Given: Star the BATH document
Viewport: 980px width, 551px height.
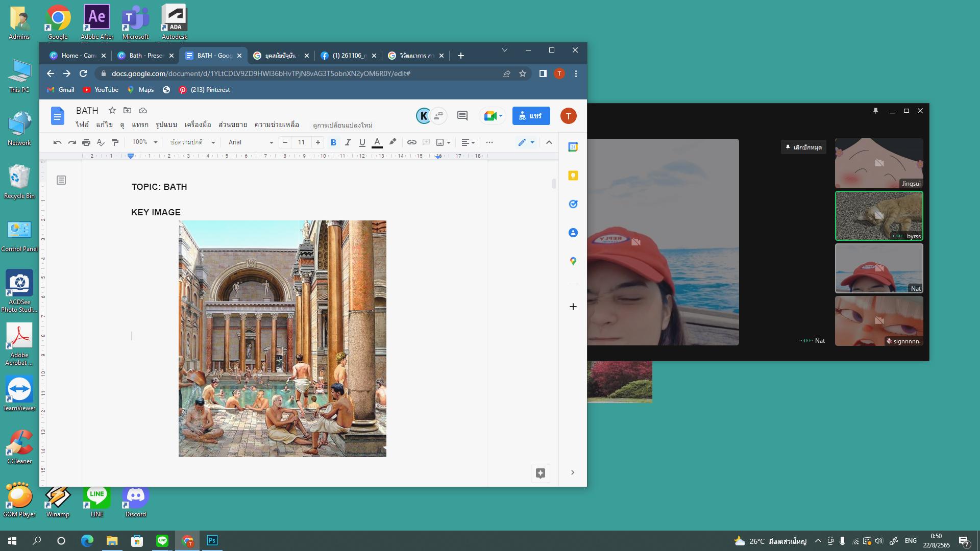Looking at the screenshot, I should [112, 110].
